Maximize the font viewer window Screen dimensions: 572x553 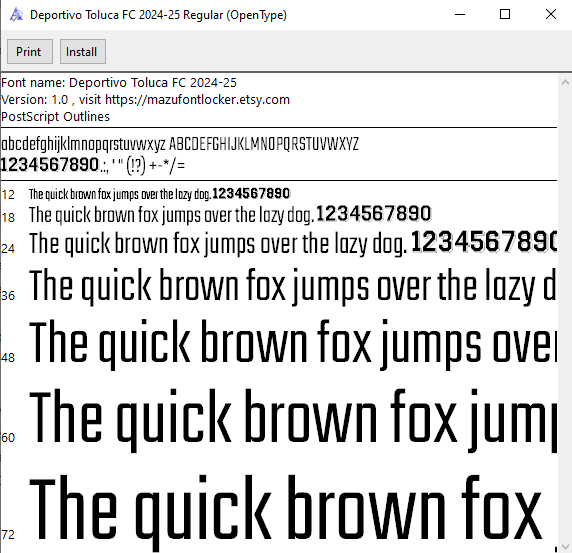505,15
